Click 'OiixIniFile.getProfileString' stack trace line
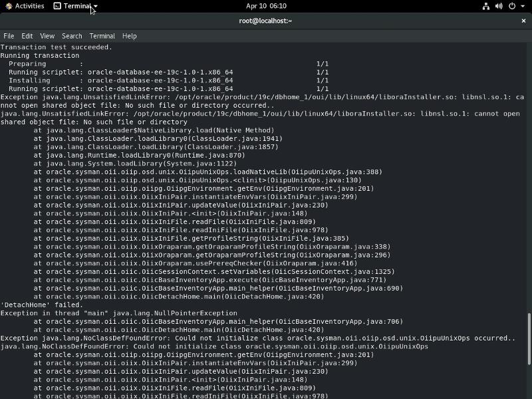Image resolution: width=532 pixels, height=399 pixels. tap(192, 238)
